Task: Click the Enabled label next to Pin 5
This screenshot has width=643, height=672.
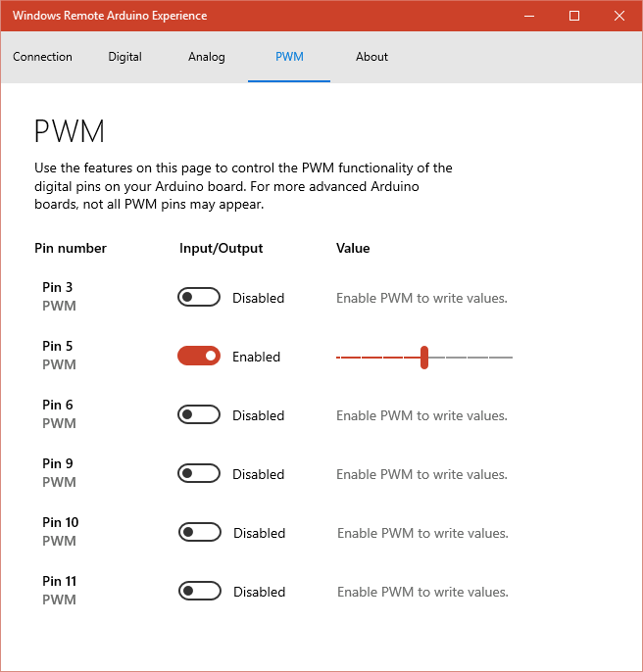Action: coord(256,358)
